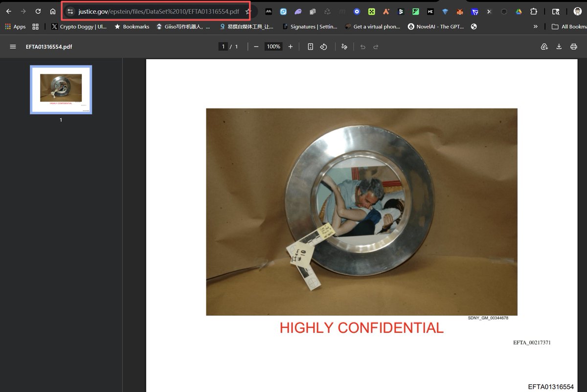Screen dimensions: 587x392
Task: Reload the current page
Action: [38, 11]
